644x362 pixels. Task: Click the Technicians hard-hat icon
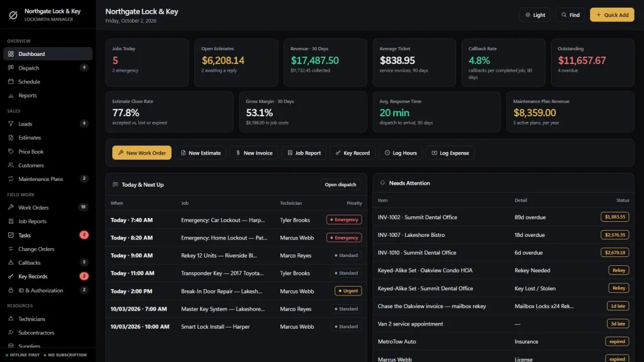11,319
